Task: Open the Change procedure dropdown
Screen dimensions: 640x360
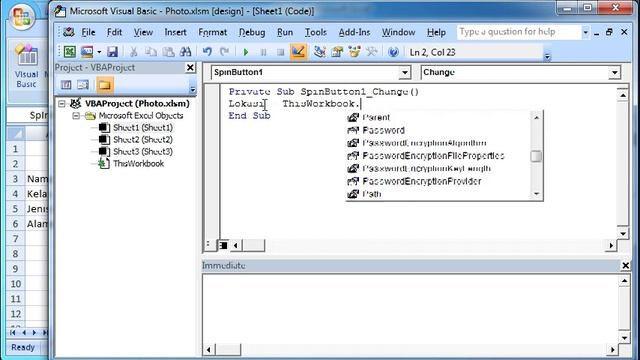Action: tap(614, 73)
